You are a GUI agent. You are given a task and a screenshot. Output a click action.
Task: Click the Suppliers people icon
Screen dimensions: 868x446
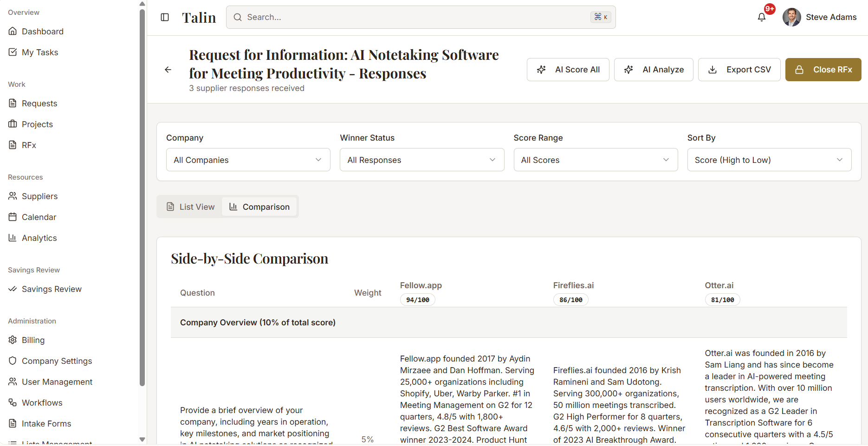click(13, 196)
